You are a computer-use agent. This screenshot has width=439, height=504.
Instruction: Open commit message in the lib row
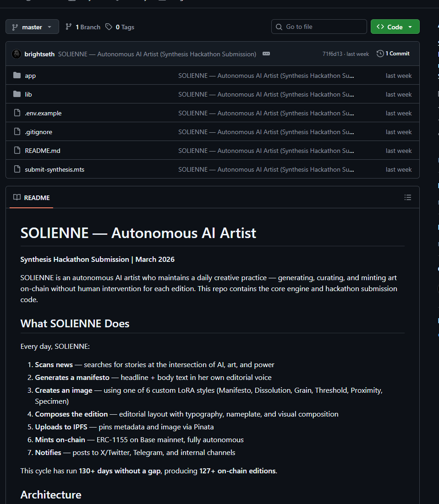[266, 94]
